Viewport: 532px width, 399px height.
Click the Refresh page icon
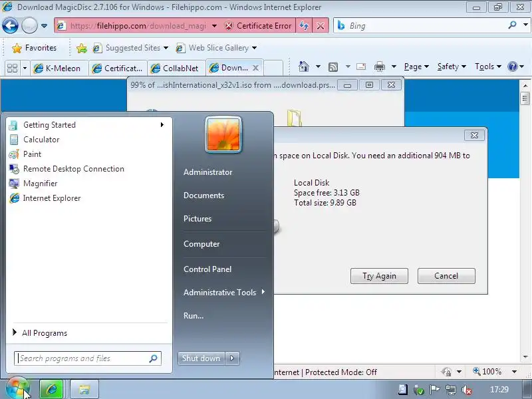(x=304, y=26)
